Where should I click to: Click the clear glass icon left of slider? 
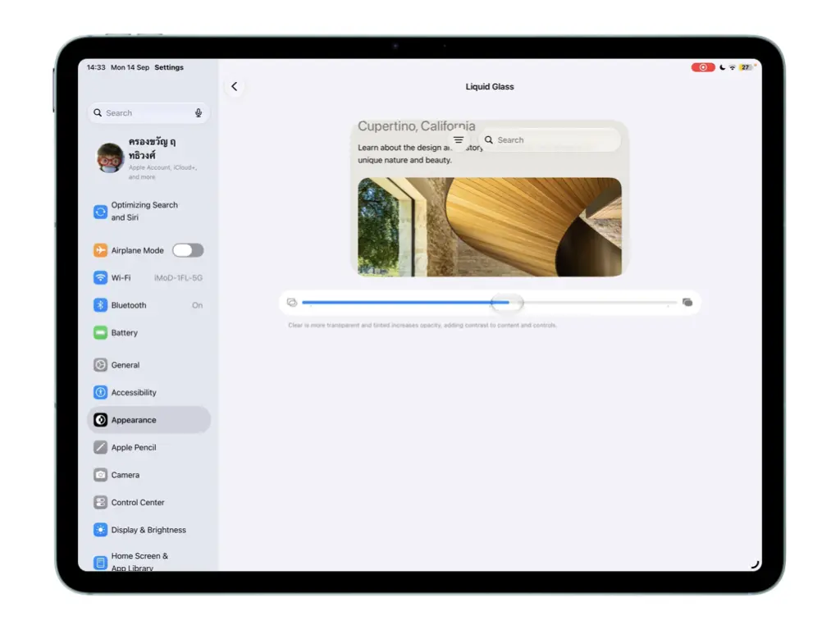[292, 303]
